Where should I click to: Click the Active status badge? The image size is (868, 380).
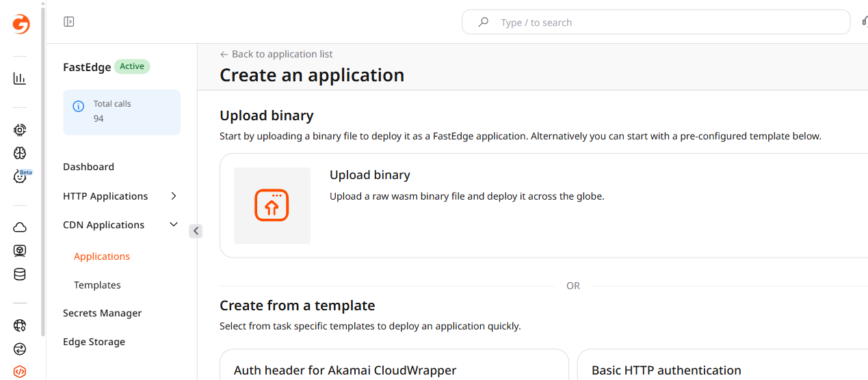132,66
